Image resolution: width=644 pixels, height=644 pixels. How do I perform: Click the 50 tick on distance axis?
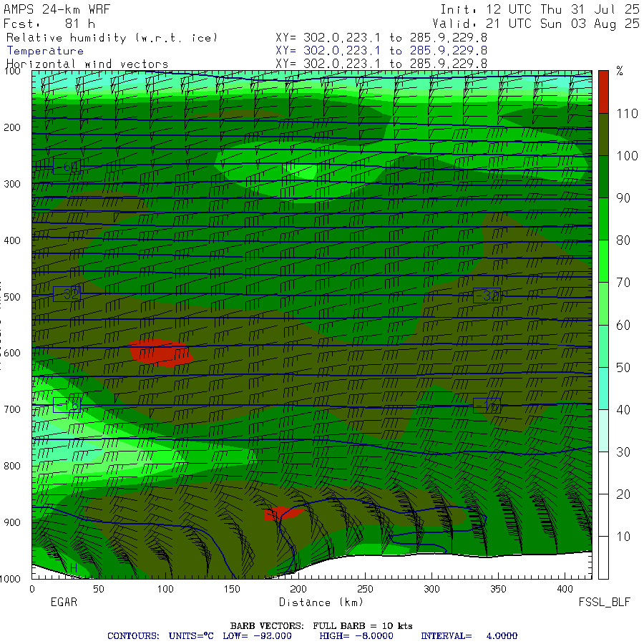[99, 589]
